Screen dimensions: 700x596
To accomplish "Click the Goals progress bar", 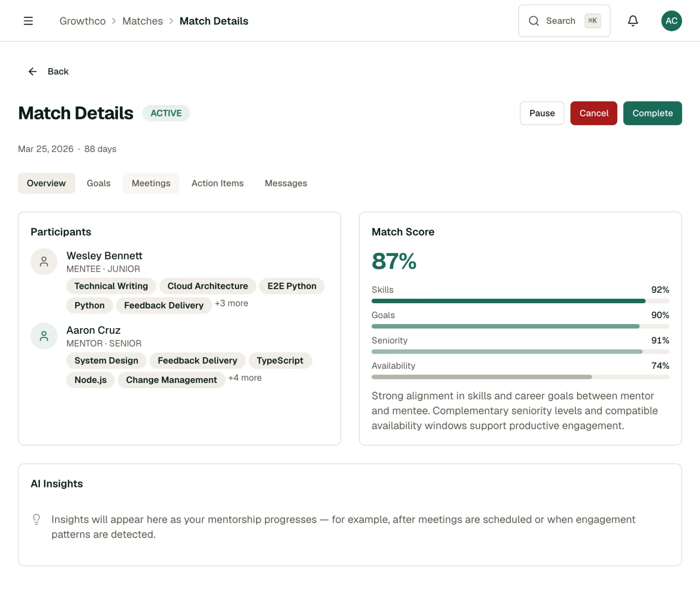I will 520,326.
